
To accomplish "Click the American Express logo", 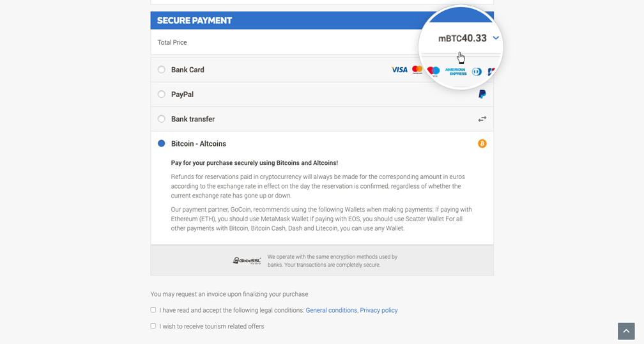I will (456, 72).
